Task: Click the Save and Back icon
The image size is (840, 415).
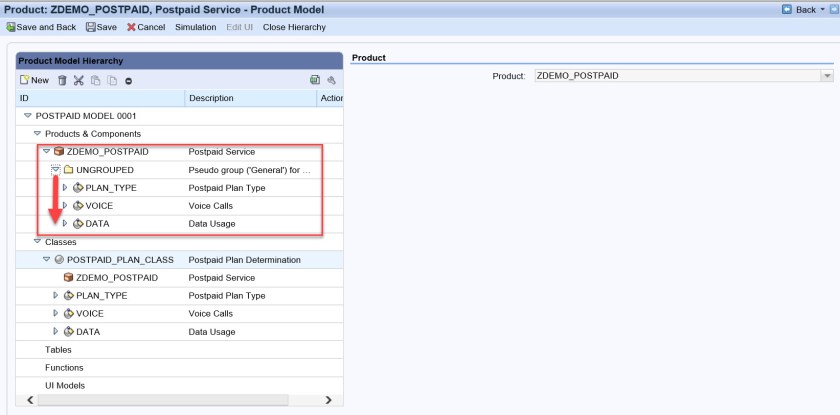Action: (x=10, y=27)
